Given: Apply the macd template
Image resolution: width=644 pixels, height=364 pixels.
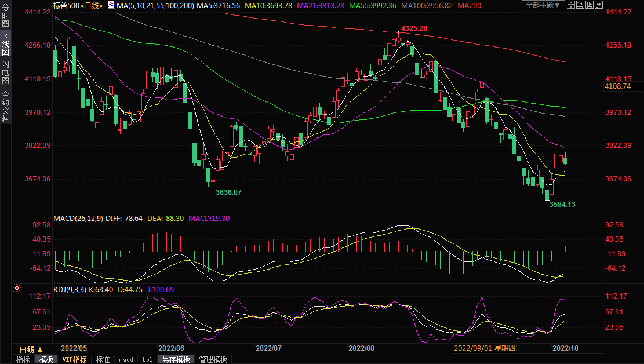Looking at the screenshot, I should 126,359.
